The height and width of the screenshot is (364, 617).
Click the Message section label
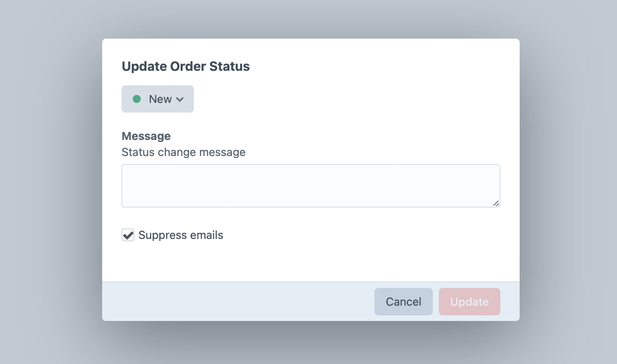click(146, 136)
